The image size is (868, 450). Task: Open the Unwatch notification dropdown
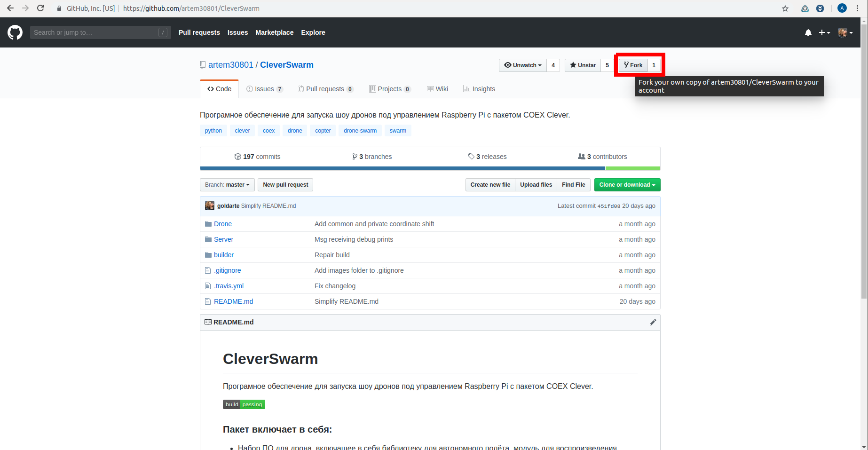tap(522, 65)
